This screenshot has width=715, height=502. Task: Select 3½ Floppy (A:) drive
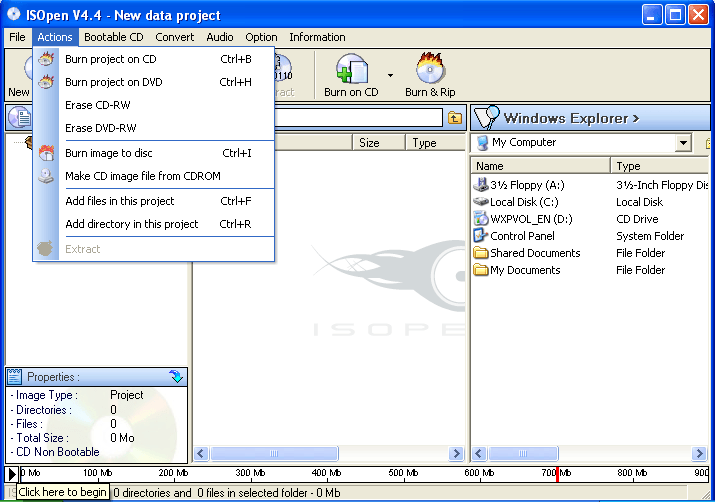tap(527, 185)
